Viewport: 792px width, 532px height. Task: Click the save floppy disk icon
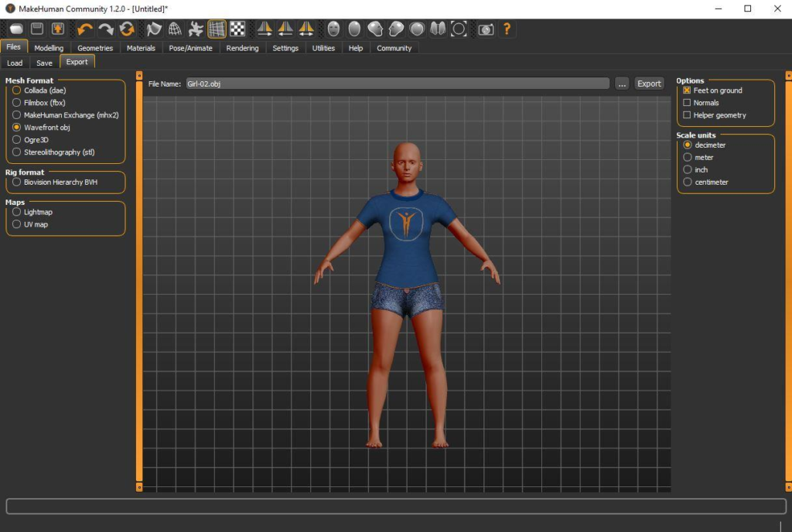coord(37,29)
